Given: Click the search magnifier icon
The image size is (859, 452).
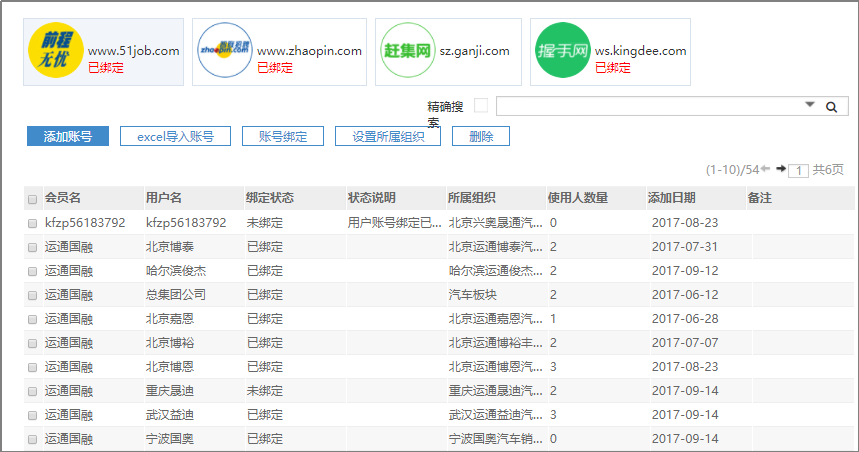Looking at the screenshot, I should pos(830,107).
